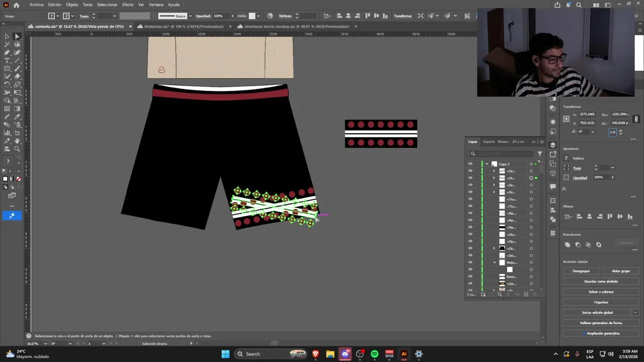This screenshot has width=644, height=362.
Task: Select the Selection (black arrow) tool
Action: pos(7,36)
